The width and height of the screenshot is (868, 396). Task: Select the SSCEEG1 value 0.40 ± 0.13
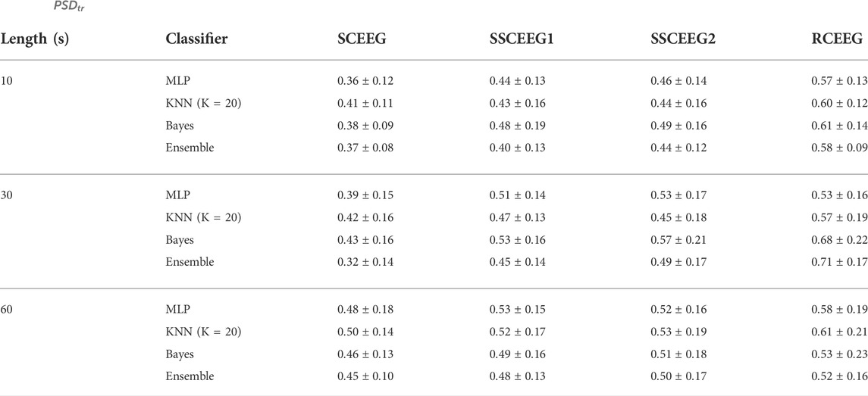click(517, 148)
